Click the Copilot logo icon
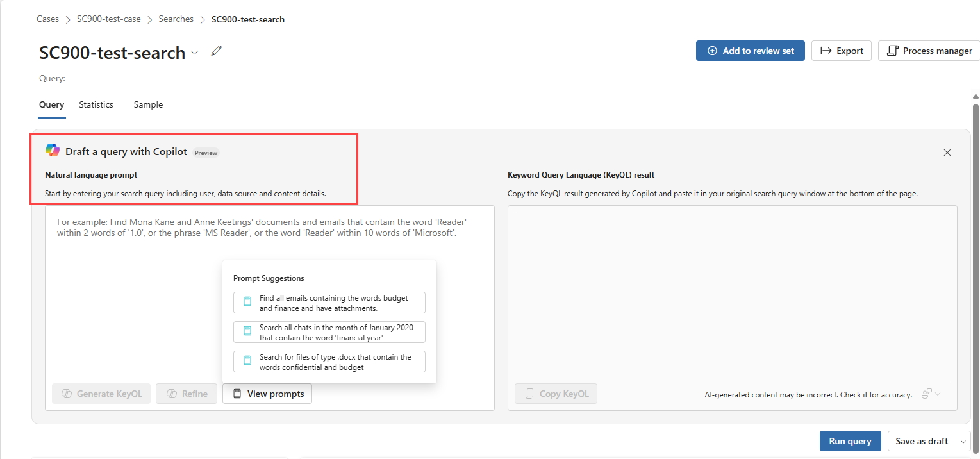980x459 pixels. click(53, 151)
